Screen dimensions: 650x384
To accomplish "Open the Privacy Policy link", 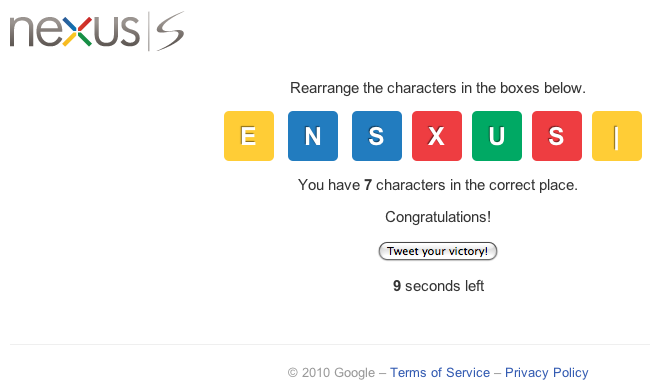I will pyautogui.click(x=546, y=372).
